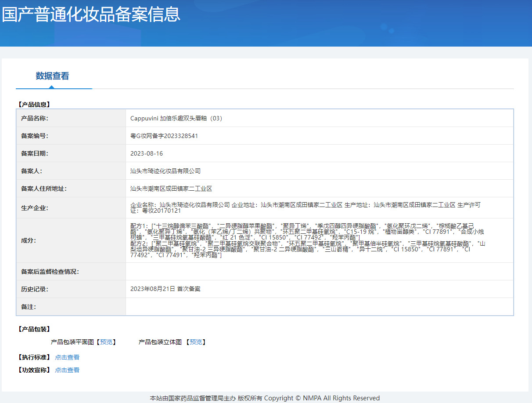Preview the 产品包装立体图 image
The width and height of the screenshot is (532, 403).
[196, 342]
